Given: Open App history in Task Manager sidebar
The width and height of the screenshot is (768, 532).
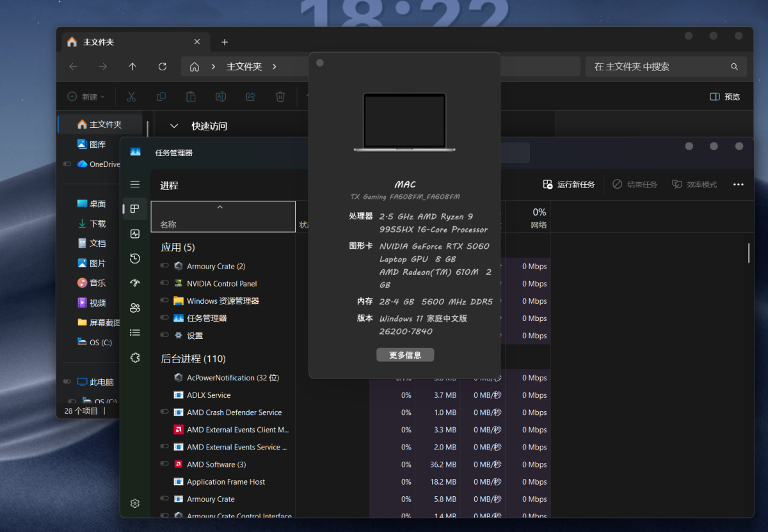Looking at the screenshot, I should [x=134, y=258].
